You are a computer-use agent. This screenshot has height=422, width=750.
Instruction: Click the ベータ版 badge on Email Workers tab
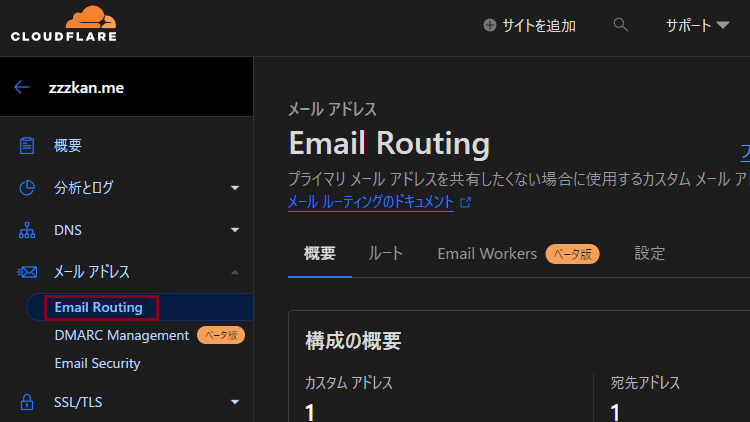point(573,254)
